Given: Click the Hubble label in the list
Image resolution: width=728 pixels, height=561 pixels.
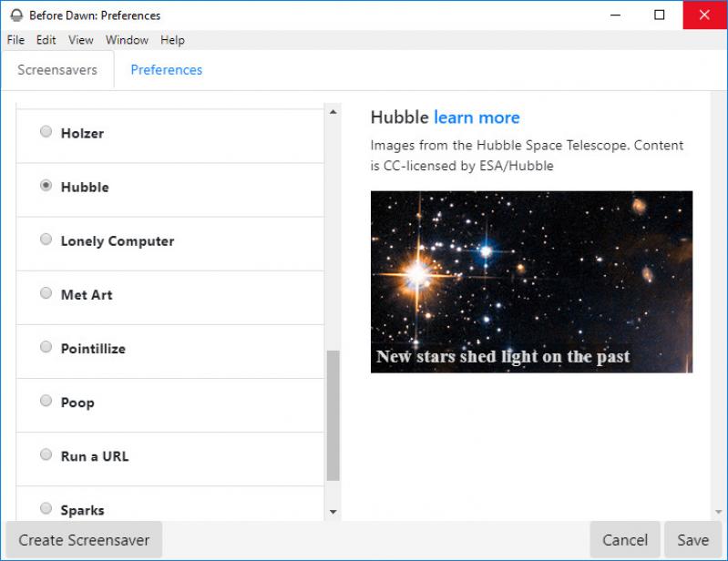Looking at the screenshot, I should pos(85,187).
